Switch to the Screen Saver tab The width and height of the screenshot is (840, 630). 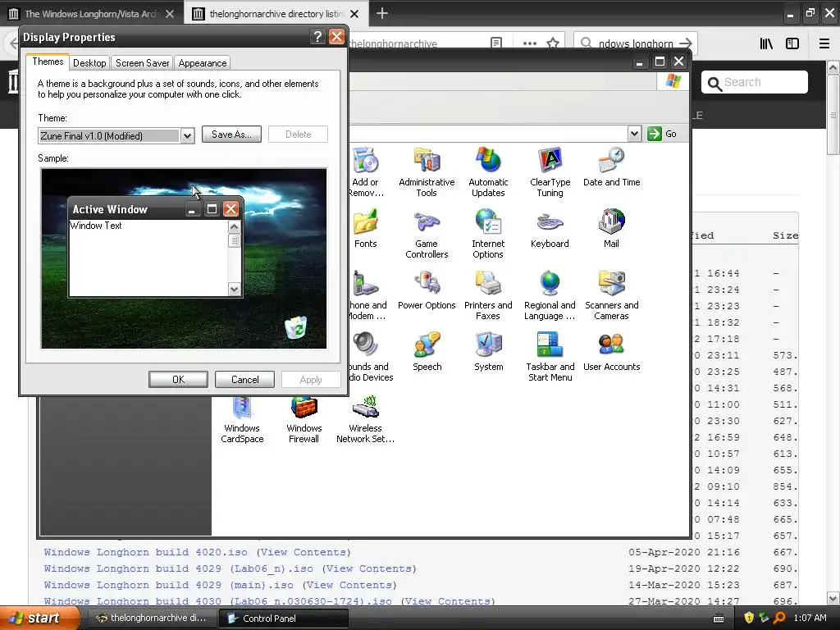143,63
